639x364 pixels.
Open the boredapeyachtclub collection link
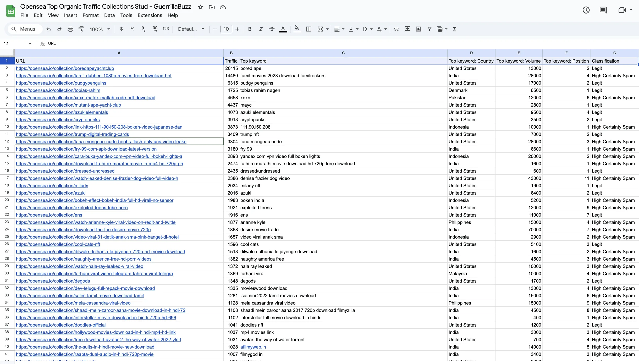point(64,68)
